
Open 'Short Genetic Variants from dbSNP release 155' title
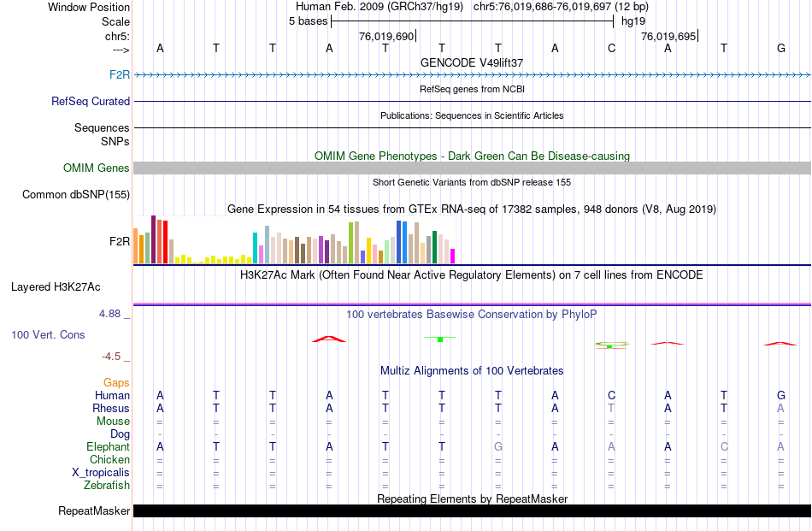(x=472, y=182)
